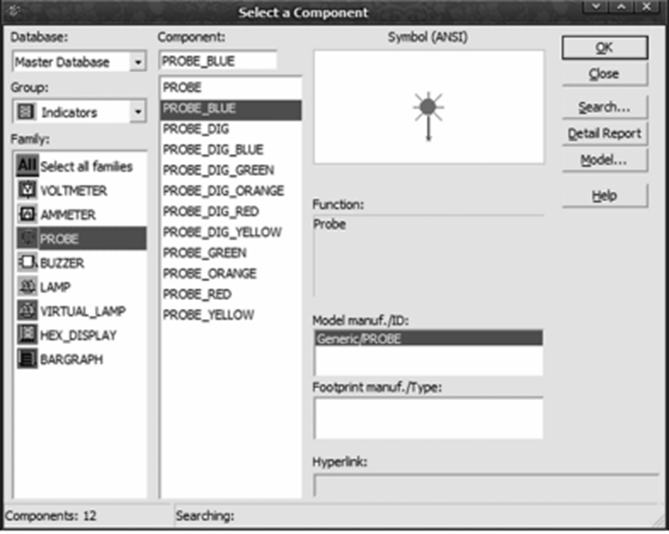Click the AMMETER family icon
The width and height of the screenshot is (669, 534).
click(27, 214)
